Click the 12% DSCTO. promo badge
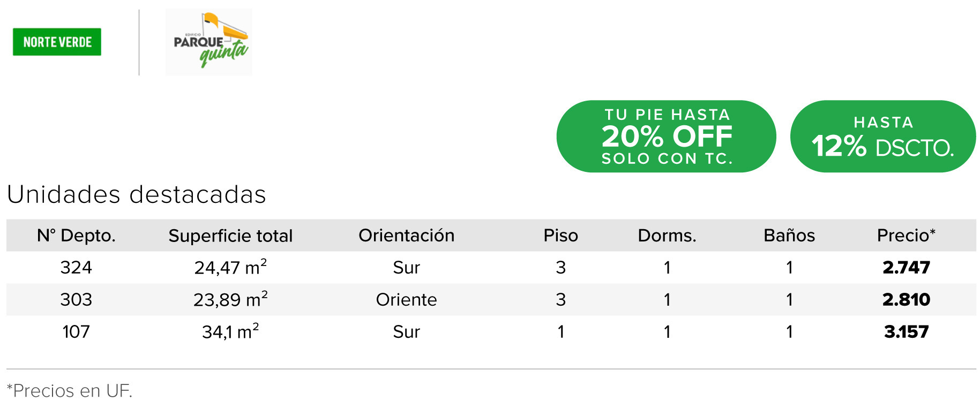Viewport: 980px width, 401px height. click(883, 137)
